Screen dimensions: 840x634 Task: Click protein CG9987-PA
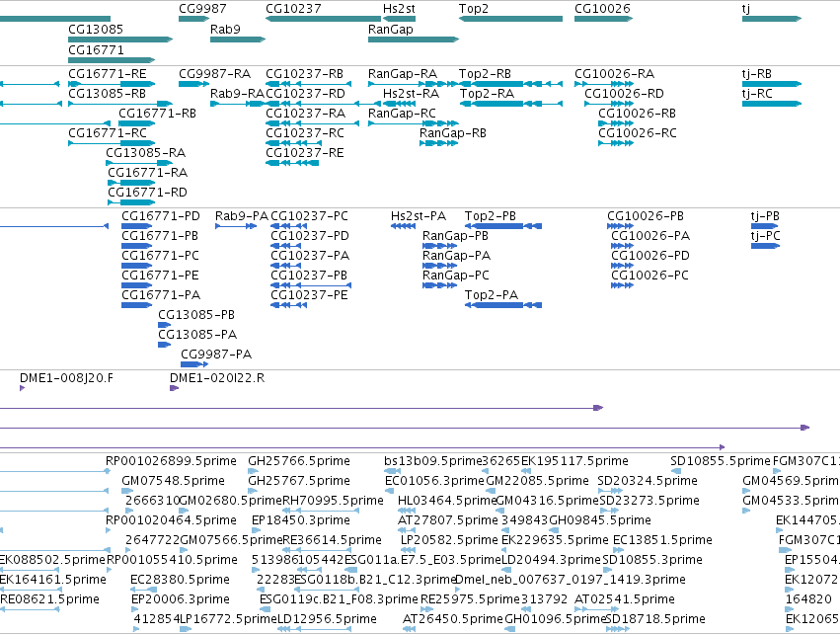coord(216,355)
